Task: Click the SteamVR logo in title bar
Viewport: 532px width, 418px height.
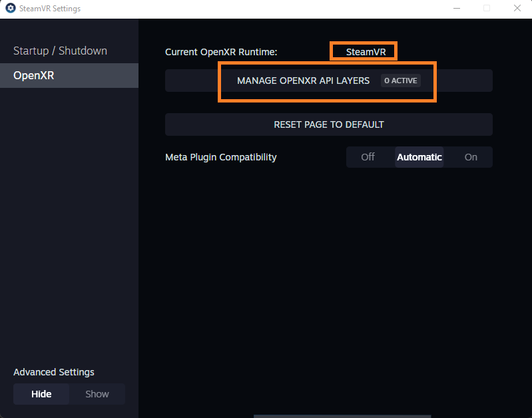Action: pos(11,9)
